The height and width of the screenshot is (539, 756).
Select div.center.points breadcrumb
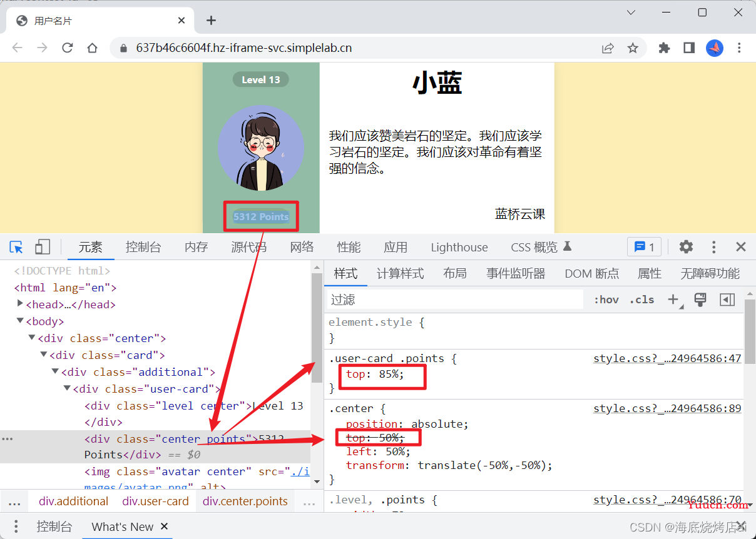click(245, 501)
